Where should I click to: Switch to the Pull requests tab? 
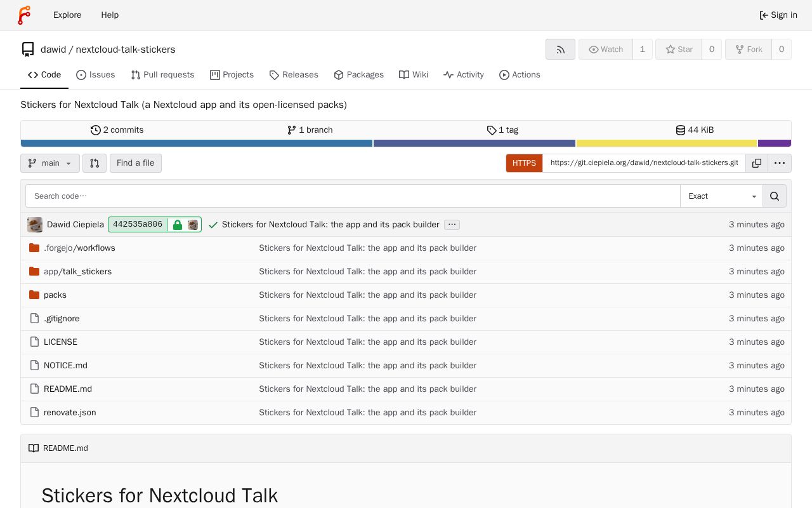coord(162,75)
